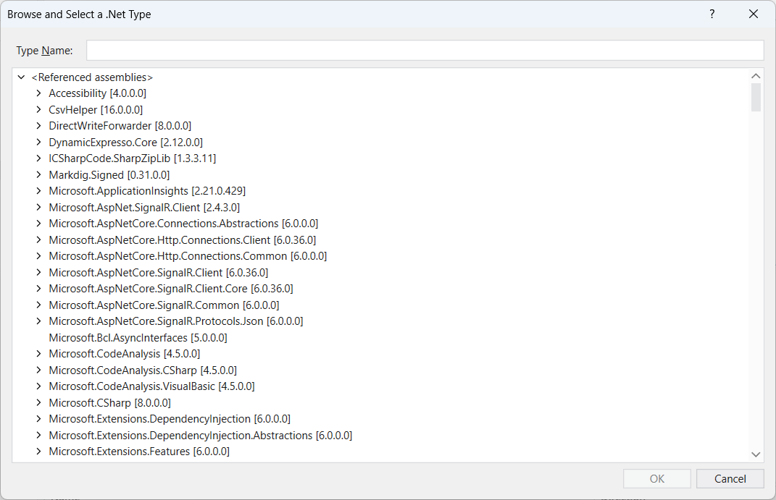Select Microsoft.AspNetCore.Http.Connections.Client row
This screenshot has width=776, height=500.
(182, 240)
